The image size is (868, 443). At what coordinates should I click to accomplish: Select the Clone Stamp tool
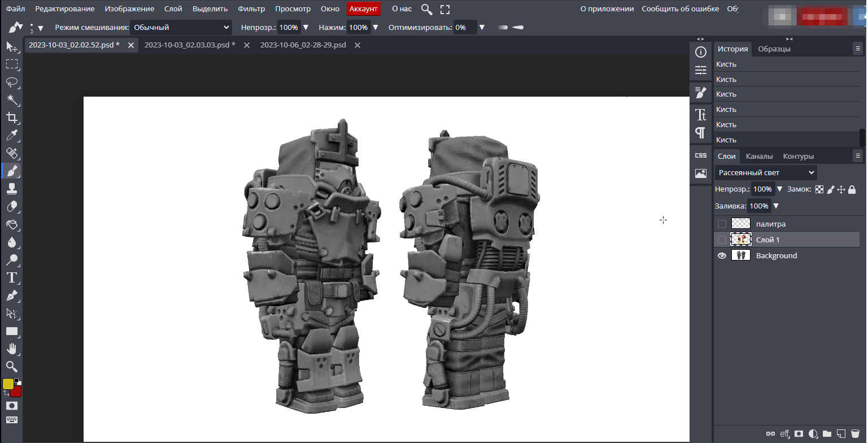tap(11, 189)
